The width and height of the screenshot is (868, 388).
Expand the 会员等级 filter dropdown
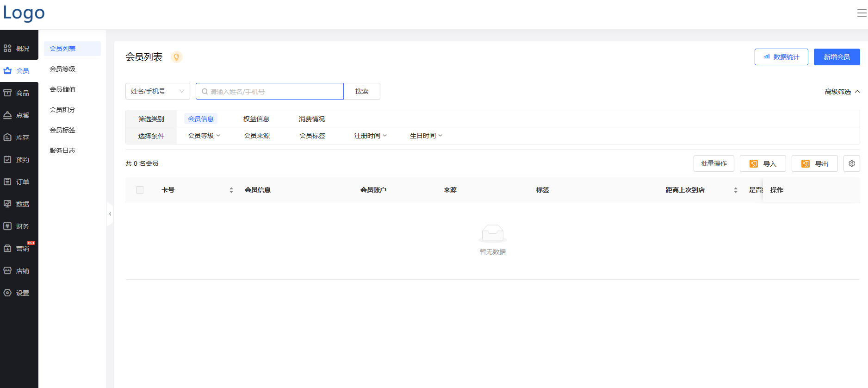[204, 136]
